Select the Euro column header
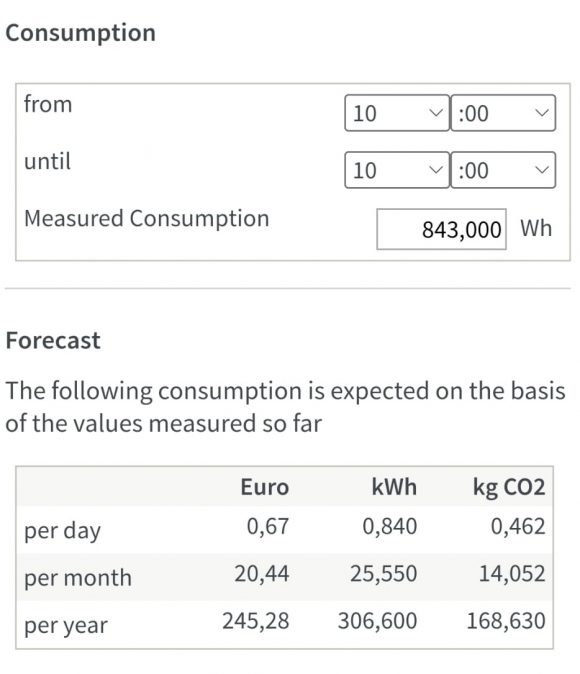Viewport: 580px width, 674px height. point(264,487)
